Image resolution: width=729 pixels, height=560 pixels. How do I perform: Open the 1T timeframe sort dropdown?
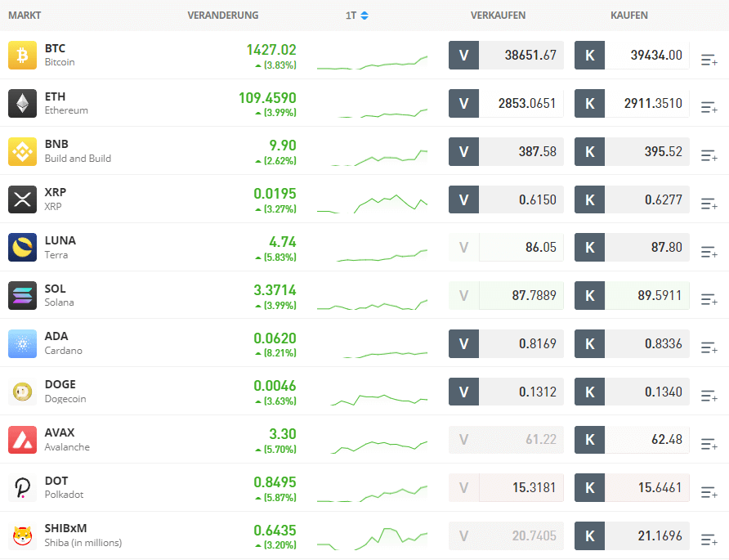click(356, 16)
